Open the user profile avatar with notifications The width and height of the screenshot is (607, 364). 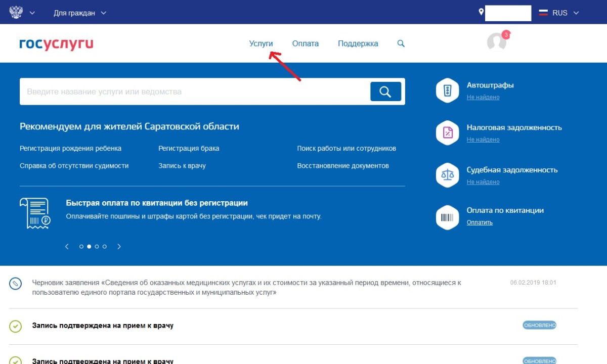point(497,42)
